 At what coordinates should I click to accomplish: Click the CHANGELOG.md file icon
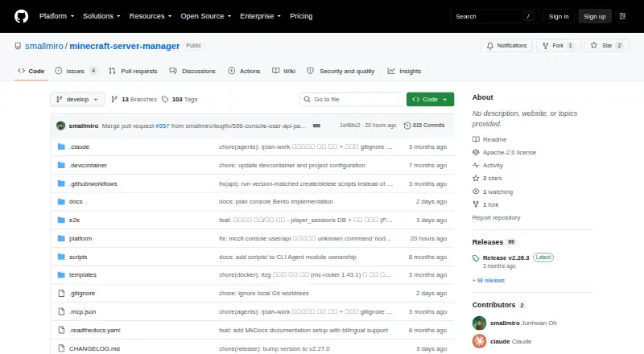point(61,348)
